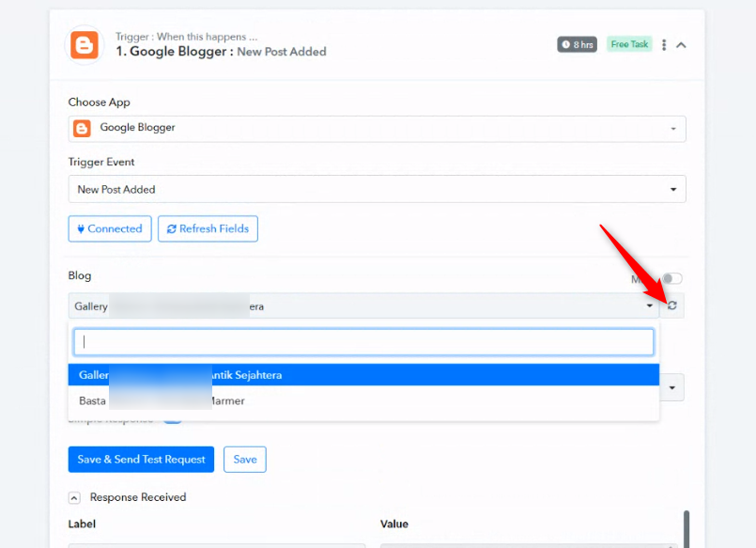Click the Google Blogger logo in the header
The width and height of the screenshot is (756, 548).
86,44
